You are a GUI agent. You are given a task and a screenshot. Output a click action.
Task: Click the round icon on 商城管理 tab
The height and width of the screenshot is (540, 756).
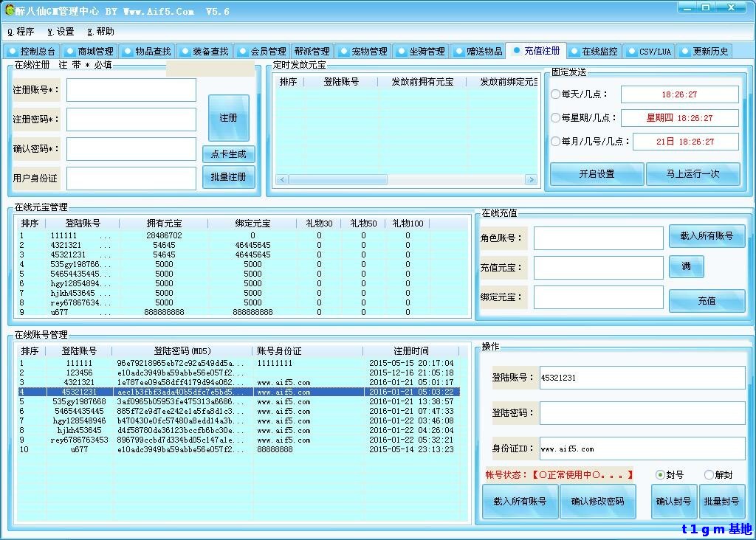(70, 52)
